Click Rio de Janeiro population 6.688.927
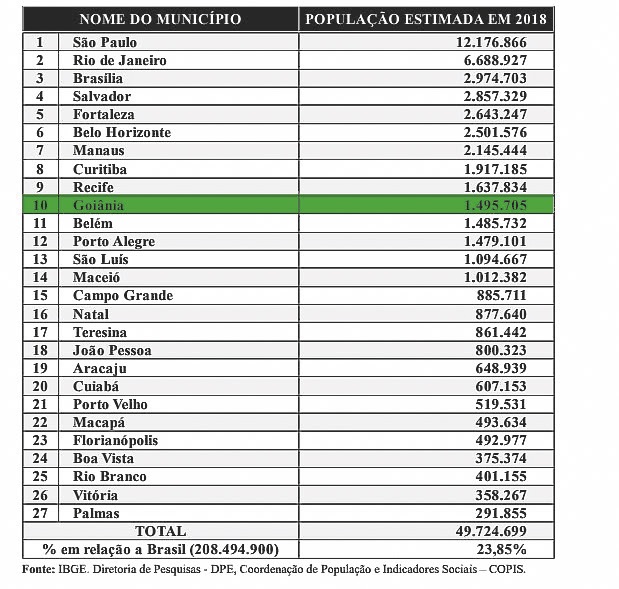Screen dimensions: 619x589 pyautogui.click(x=487, y=60)
